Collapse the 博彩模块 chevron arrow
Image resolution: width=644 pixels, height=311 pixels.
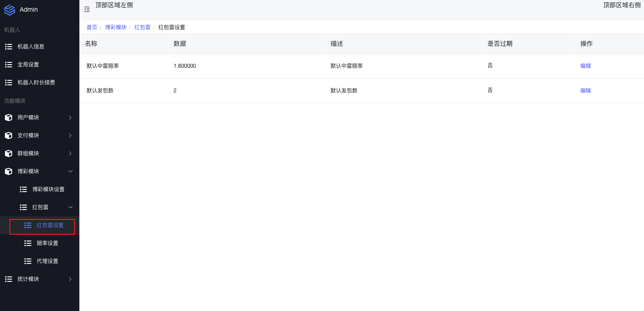pyautogui.click(x=70, y=171)
